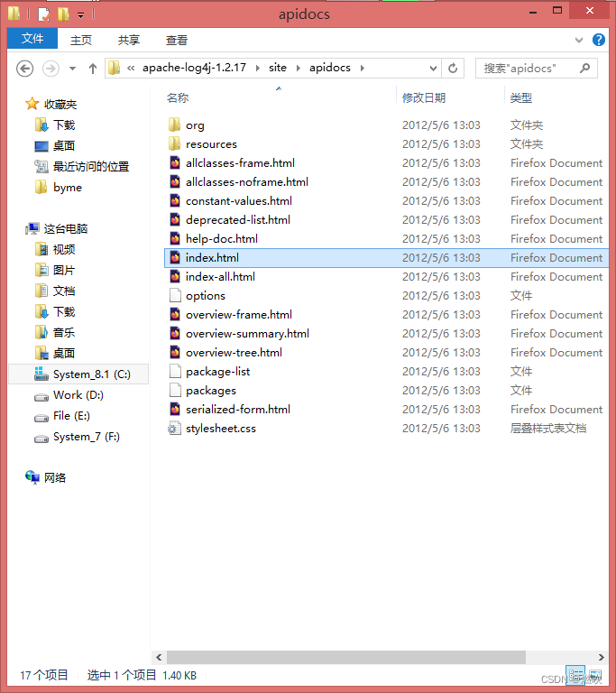Switch to the 查看 ribbon tab
This screenshot has height=693, width=616.
coord(177,41)
